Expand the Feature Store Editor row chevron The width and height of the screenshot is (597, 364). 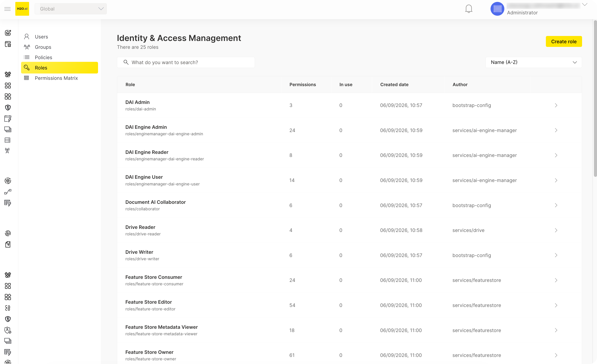(556, 305)
